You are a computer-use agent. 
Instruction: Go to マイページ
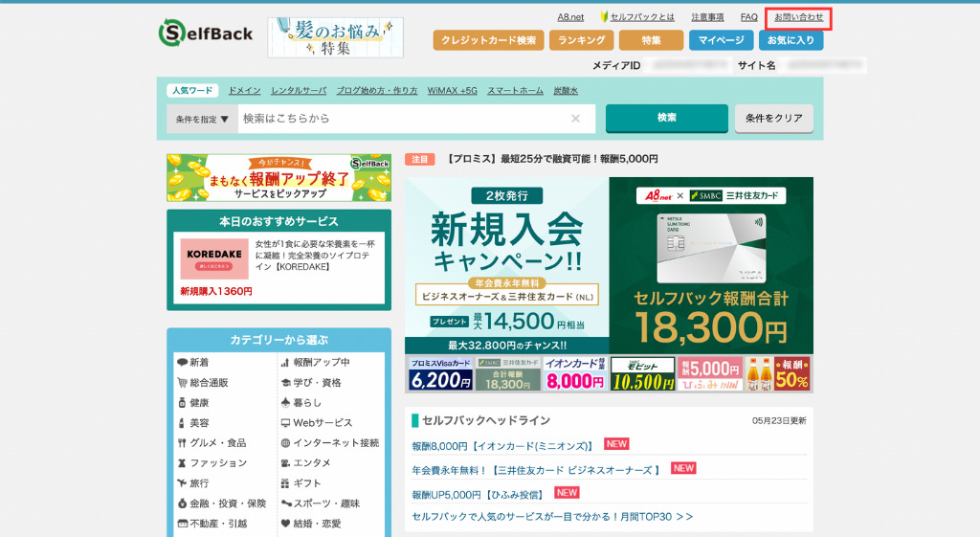click(722, 40)
